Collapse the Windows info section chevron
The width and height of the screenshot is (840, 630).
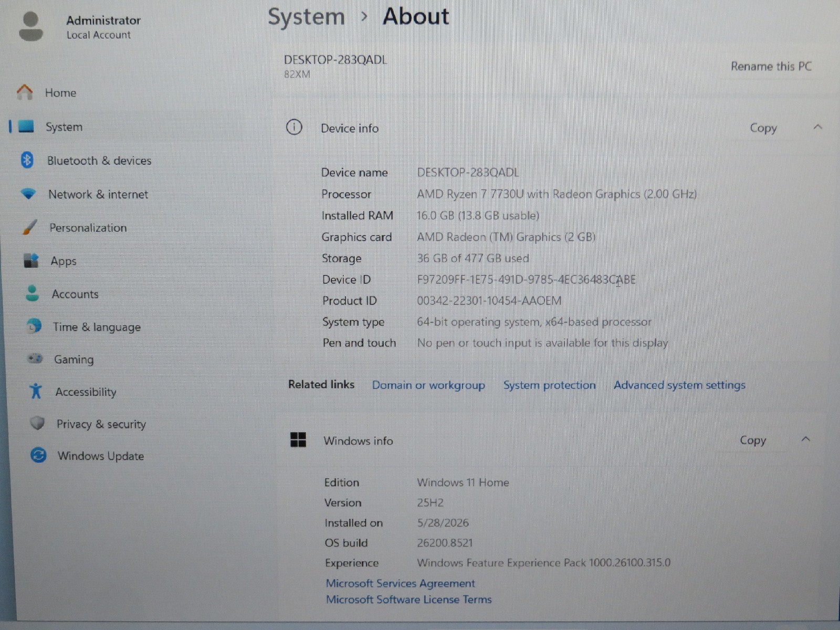[806, 439]
